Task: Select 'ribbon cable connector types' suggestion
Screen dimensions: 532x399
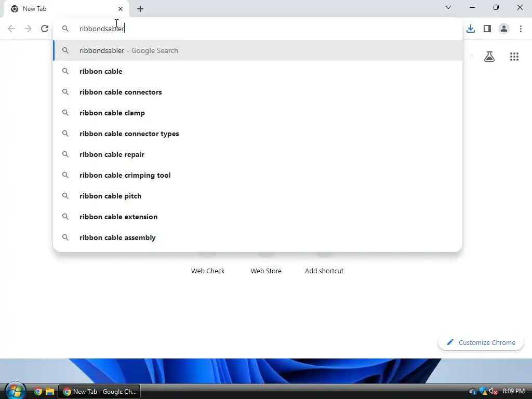Action: coord(258,134)
